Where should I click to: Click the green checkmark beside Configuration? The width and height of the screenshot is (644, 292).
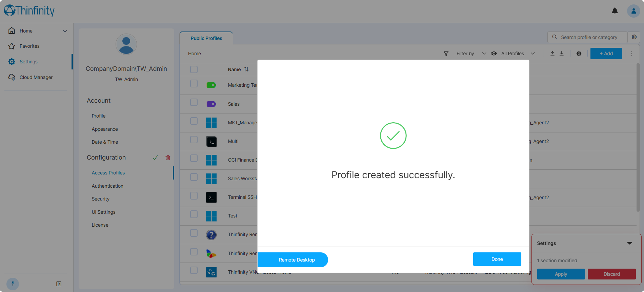pos(155,158)
